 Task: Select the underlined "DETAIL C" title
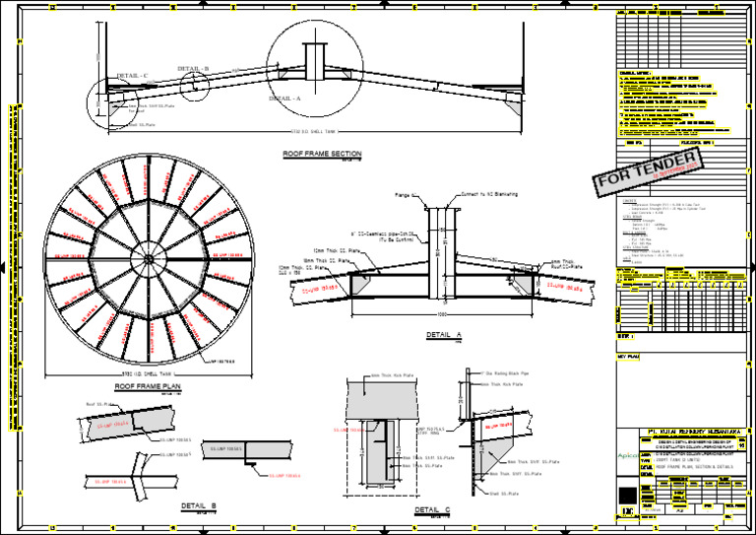click(x=432, y=510)
